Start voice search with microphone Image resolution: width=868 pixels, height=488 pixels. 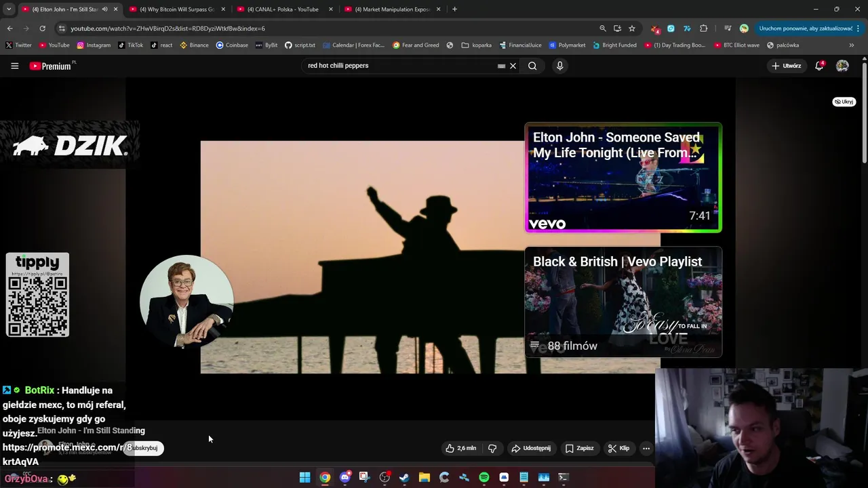tap(559, 66)
